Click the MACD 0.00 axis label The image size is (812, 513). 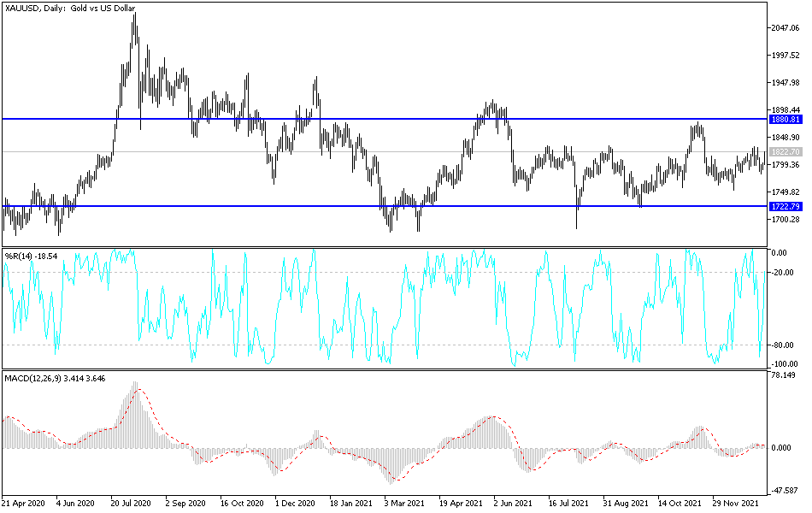781,448
